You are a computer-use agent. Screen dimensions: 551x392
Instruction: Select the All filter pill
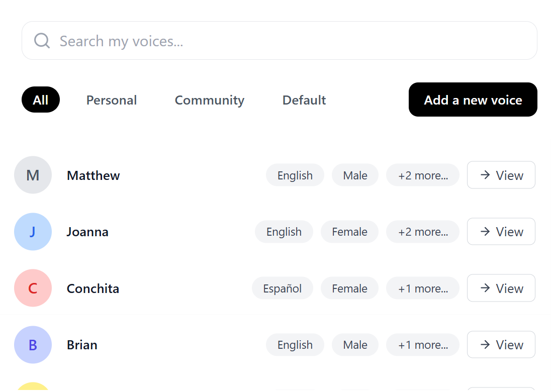click(x=40, y=100)
